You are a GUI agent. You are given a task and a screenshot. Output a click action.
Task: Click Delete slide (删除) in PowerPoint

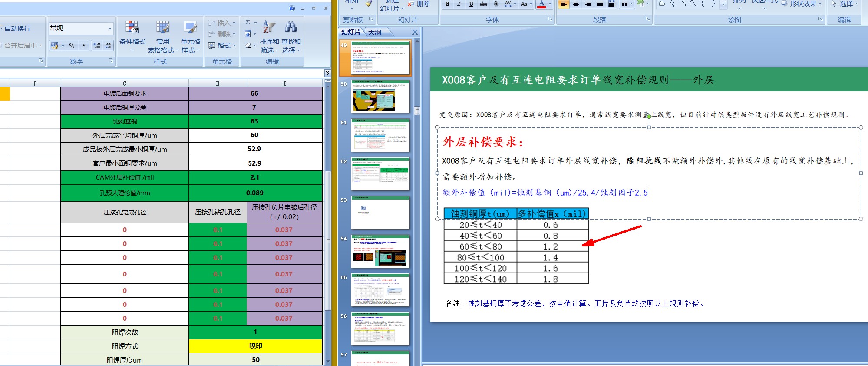click(x=419, y=3)
